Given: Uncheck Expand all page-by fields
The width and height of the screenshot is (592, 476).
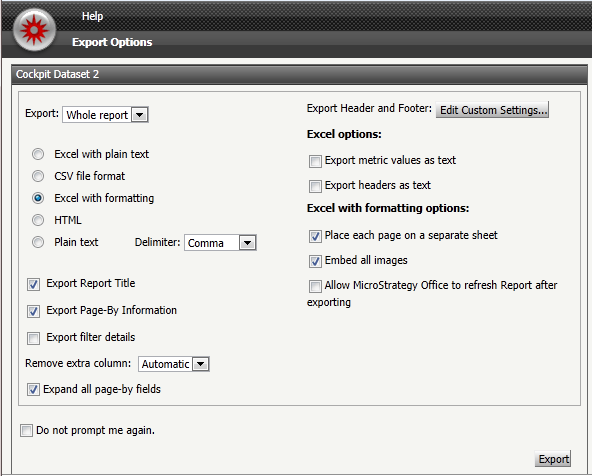Looking at the screenshot, I should pyautogui.click(x=33, y=390).
